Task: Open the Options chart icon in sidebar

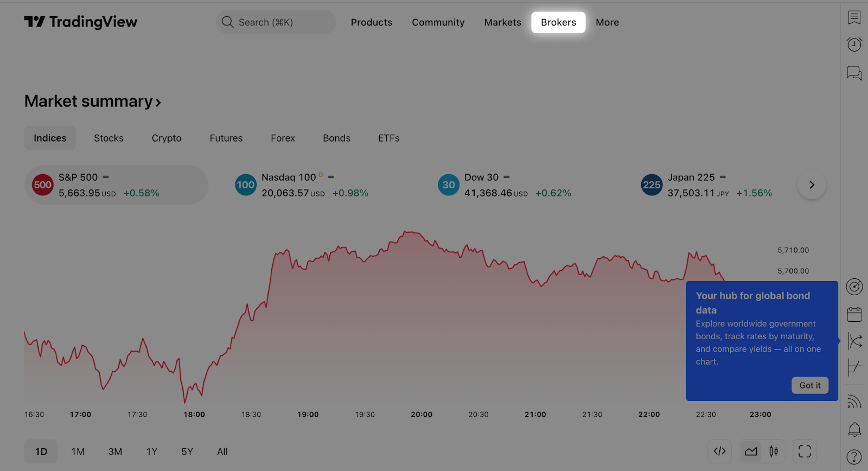Action: click(x=854, y=368)
